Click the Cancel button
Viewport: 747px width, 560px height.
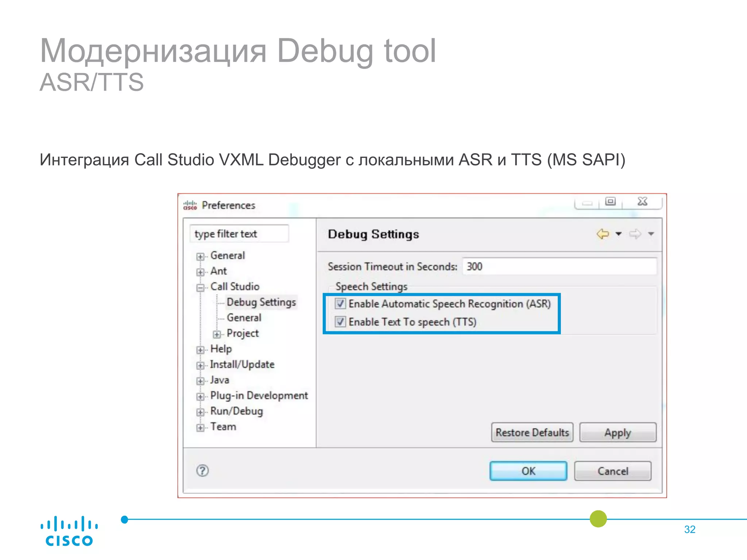coord(613,471)
